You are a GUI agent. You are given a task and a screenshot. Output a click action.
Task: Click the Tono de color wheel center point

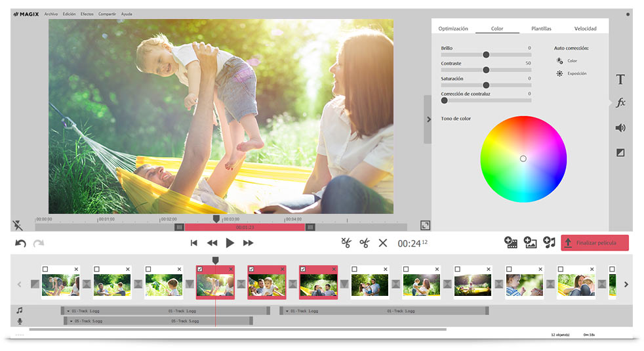(x=523, y=159)
